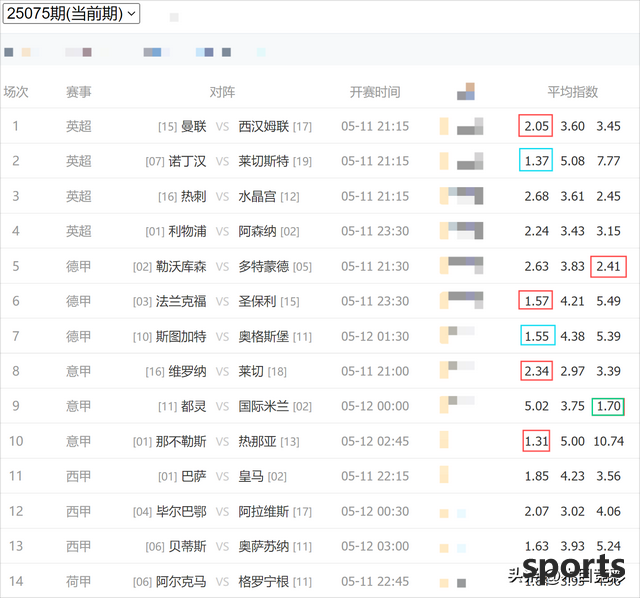Click home odds 1.31 for 那不勒斯
The height and width of the screenshot is (598, 640).
click(x=536, y=441)
